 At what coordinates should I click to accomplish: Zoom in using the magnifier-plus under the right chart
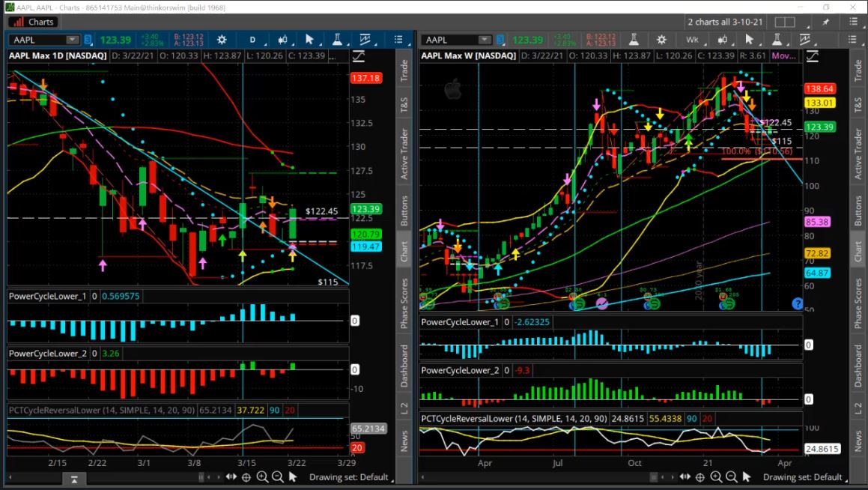click(x=716, y=477)
